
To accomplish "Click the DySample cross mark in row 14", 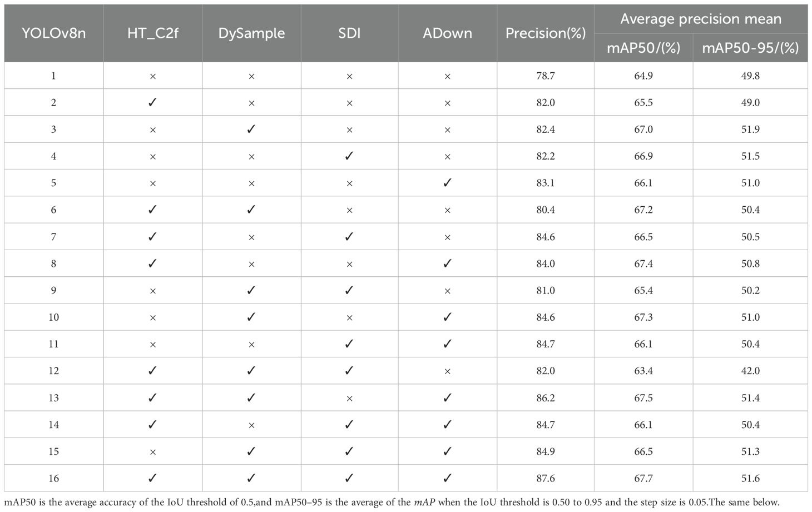I will point(251,425).
